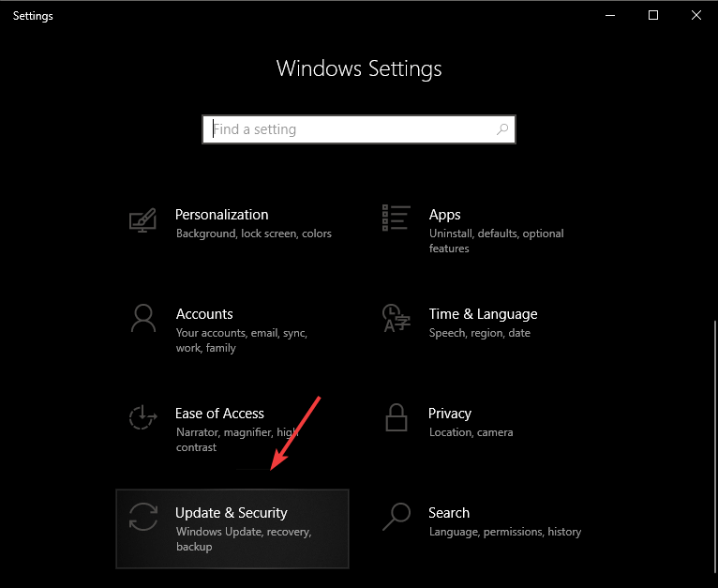The image size is (718, 588).
Task: Click the Apps list icon
Action: [396, 218]
